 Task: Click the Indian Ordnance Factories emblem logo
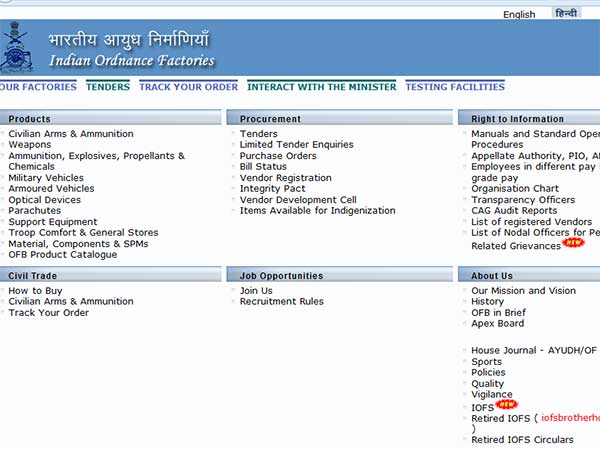tap(17, 48)
